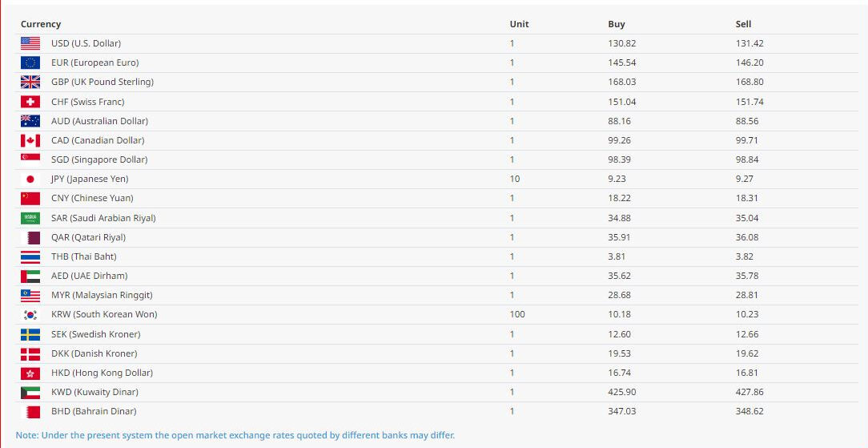
Task: Click the Unit column header
Action: 519,24
